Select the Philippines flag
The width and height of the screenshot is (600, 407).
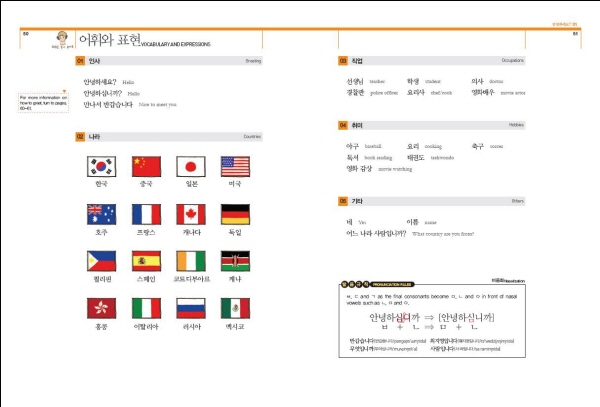pyautogui.click(x=101, y=261)
